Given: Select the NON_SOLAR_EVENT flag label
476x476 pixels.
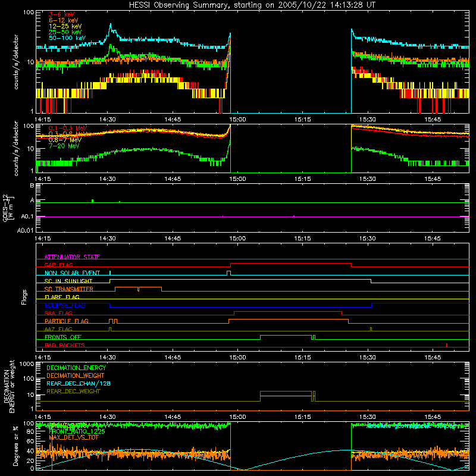Looking at the screenshot, I should click(x=72, y=273).
